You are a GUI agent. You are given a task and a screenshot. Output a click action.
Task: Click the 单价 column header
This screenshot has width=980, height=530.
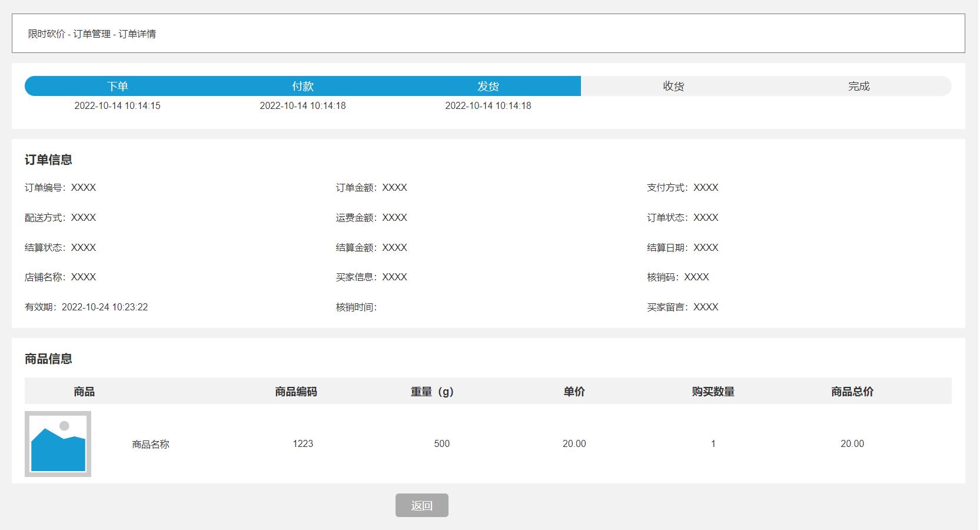pyautogui.click(x=574, y=391)
